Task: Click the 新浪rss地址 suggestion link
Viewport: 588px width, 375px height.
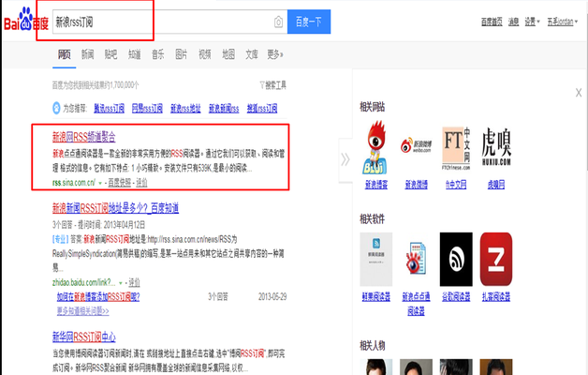Action: pos(185,109)
